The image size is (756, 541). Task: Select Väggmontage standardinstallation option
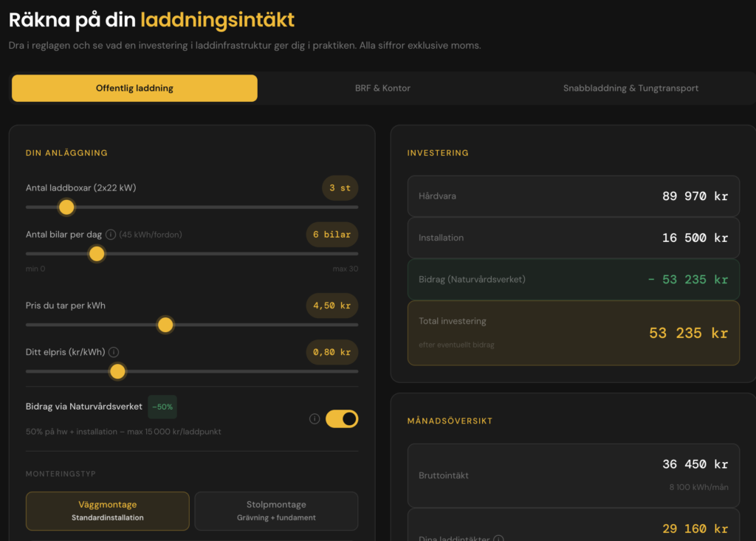pos(107,511)
